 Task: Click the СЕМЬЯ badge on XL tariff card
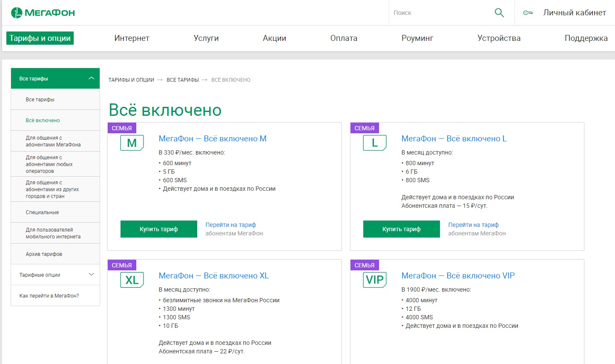tap(122, 265)
